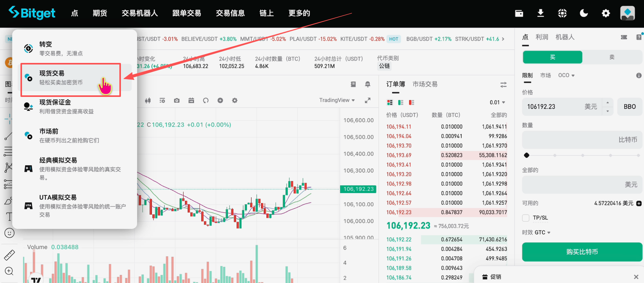The image size is (644, 283).
Task: Enable the TP/SL checkbox
Action: pos(525,218)
